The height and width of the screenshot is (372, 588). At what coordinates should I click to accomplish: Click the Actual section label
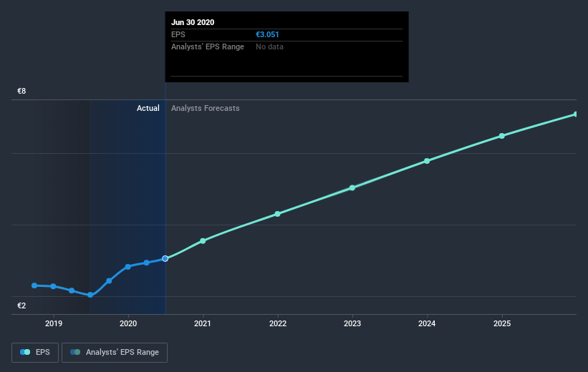coord(148,108)
